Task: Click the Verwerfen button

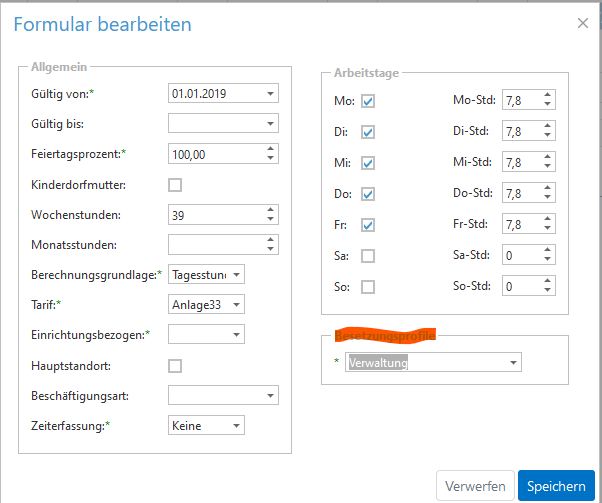Action: point(476,486)
